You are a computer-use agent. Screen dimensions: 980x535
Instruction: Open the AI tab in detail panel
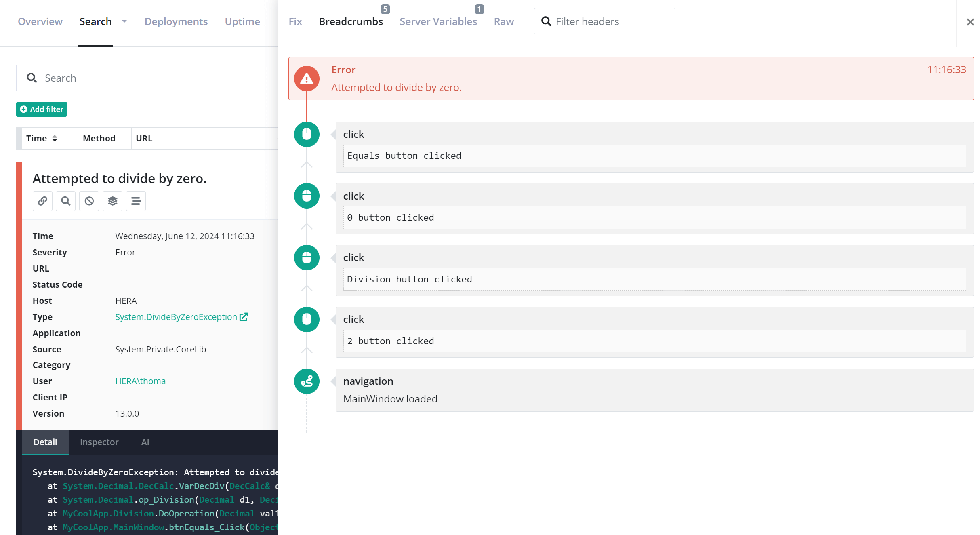point(145,442)
